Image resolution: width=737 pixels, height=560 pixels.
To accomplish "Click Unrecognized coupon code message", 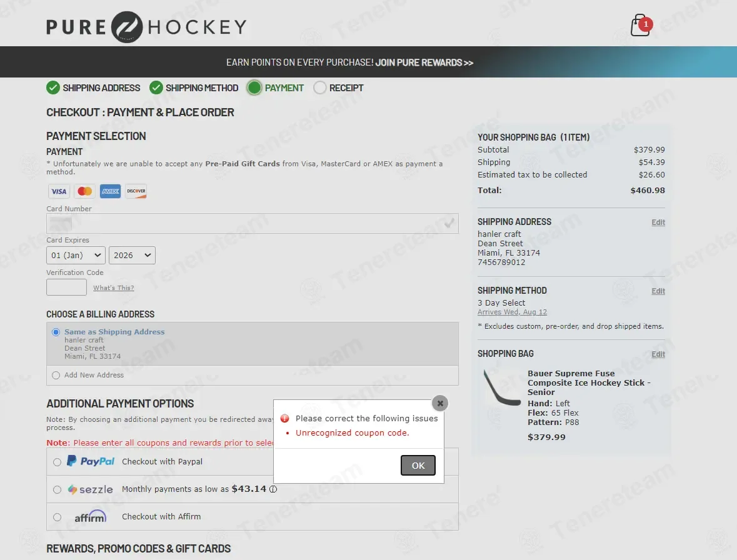I will (x=352, y=432).
